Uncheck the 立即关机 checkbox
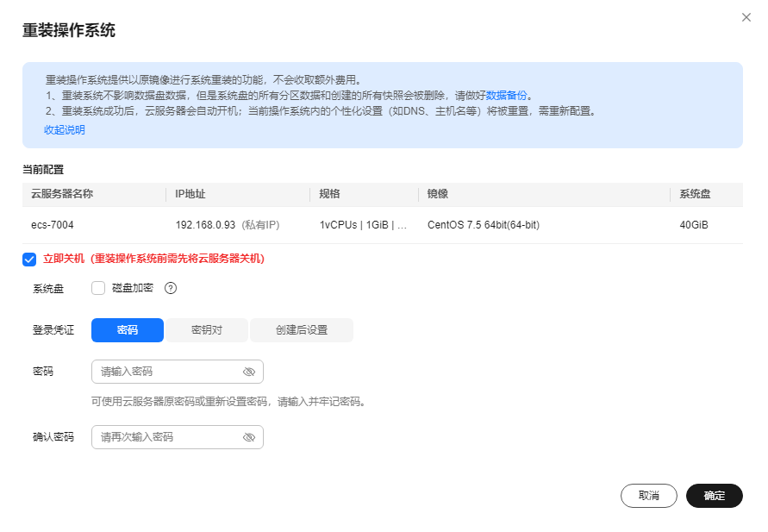 pyautogui.click(x=29, y=260)
